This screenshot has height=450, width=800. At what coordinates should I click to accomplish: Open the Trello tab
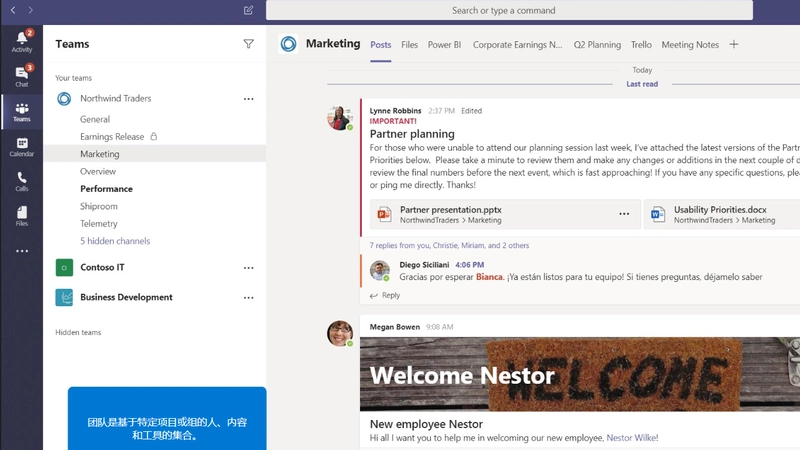[x=641, y=45]
